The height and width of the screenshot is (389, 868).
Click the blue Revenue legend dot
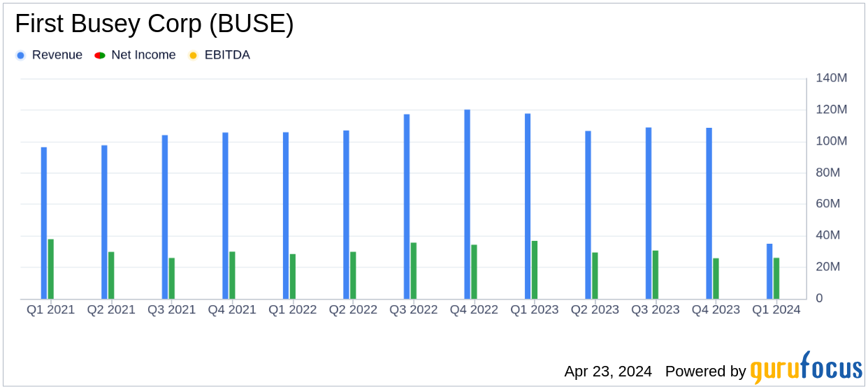[20, 55]
